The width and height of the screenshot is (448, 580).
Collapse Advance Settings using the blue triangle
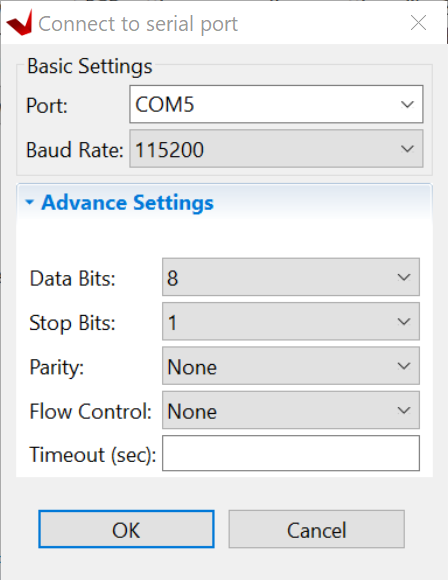[30, 202]
